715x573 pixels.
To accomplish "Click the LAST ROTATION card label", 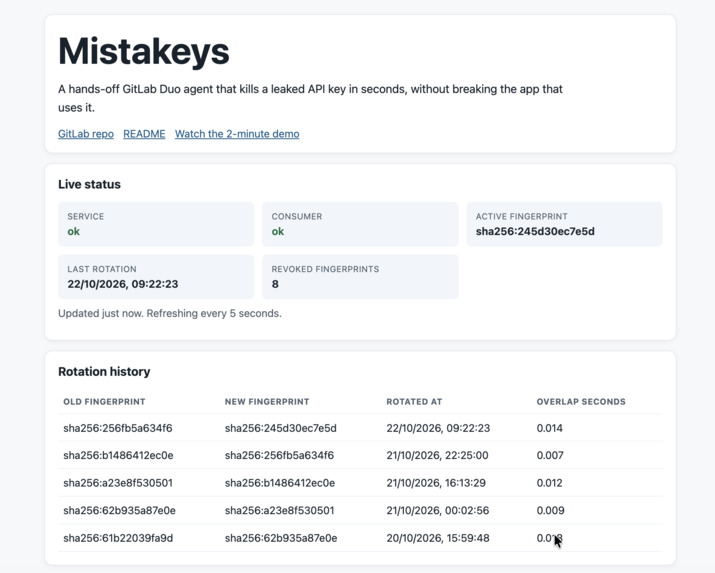I will click(x=102, y=269).
